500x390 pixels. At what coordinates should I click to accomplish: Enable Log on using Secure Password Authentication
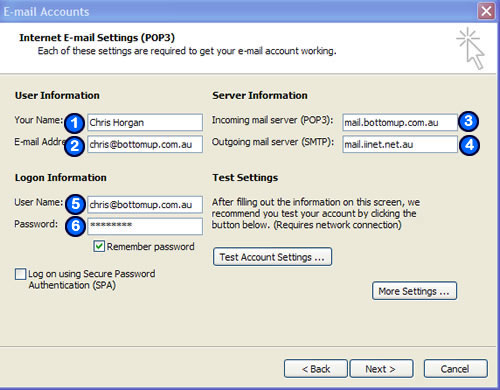tap(20, 274)
